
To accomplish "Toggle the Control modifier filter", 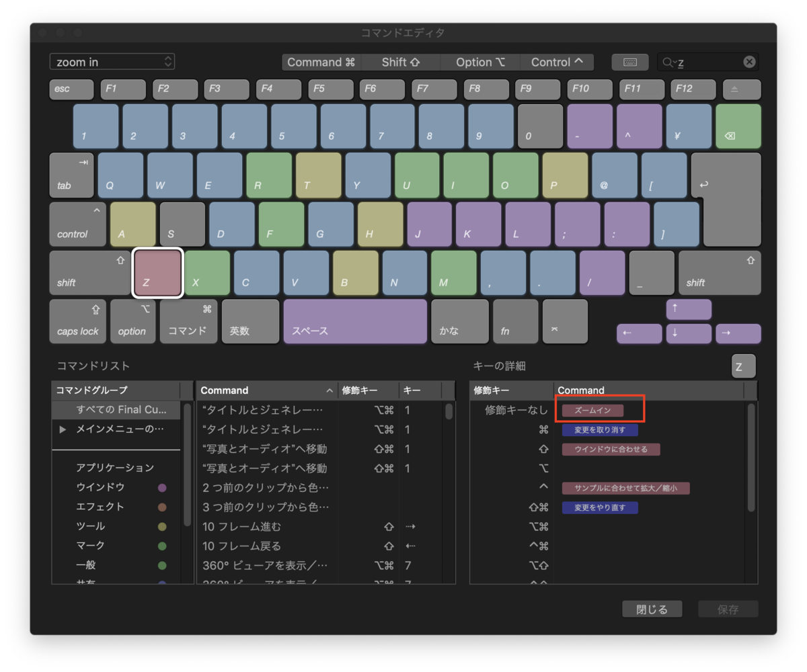I will 557,61.
